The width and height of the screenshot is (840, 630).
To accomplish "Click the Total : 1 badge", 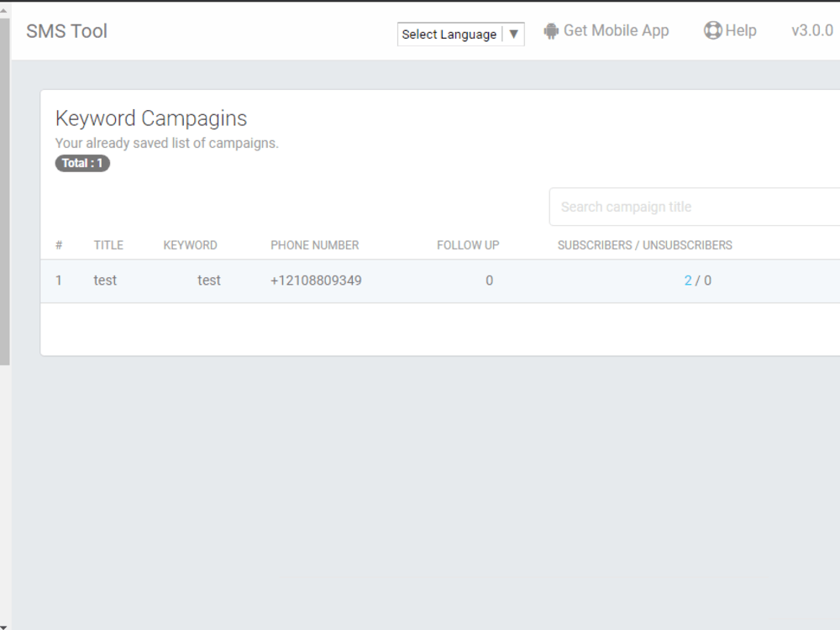I will coord(81,163).
